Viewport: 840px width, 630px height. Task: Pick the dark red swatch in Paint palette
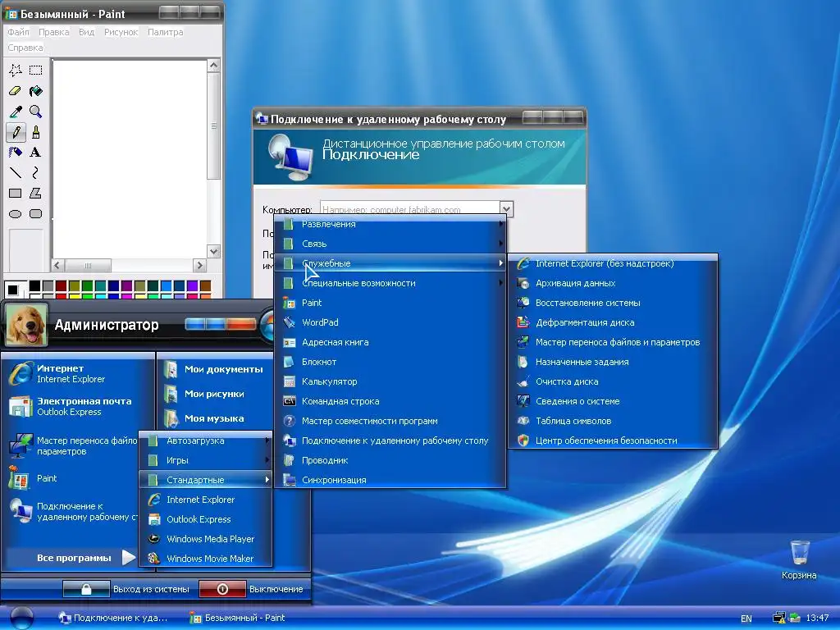coord(61,285)
